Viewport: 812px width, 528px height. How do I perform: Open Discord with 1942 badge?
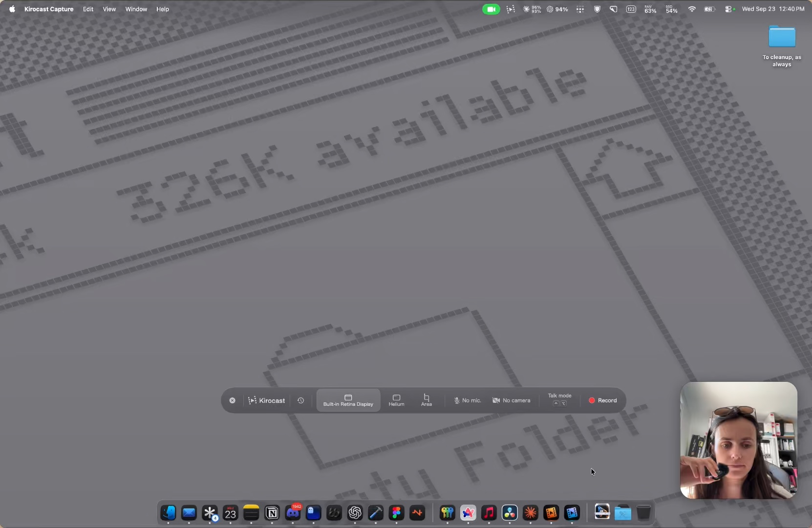pos(293,512)
